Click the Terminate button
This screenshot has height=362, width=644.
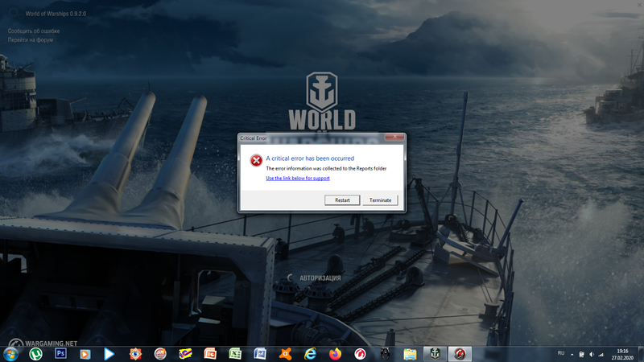pyautogui.click(x=380, y=200)
